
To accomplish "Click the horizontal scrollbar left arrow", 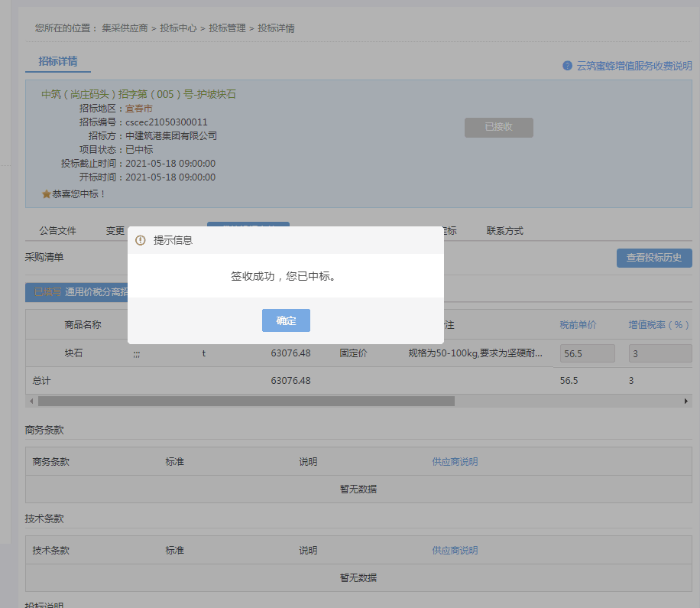I will click(x=31, y=401).
